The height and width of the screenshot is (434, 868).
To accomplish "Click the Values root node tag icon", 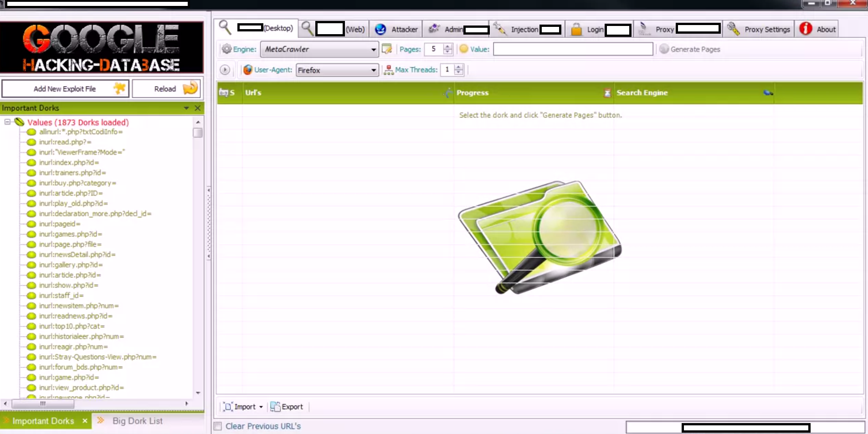I will coord(19,122).
